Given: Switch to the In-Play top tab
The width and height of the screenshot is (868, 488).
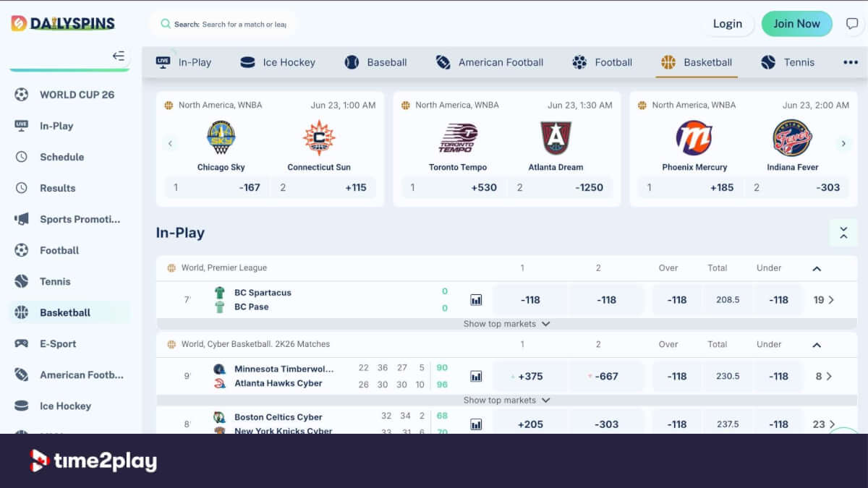Looking at the screenshot, I should point(184,62).
